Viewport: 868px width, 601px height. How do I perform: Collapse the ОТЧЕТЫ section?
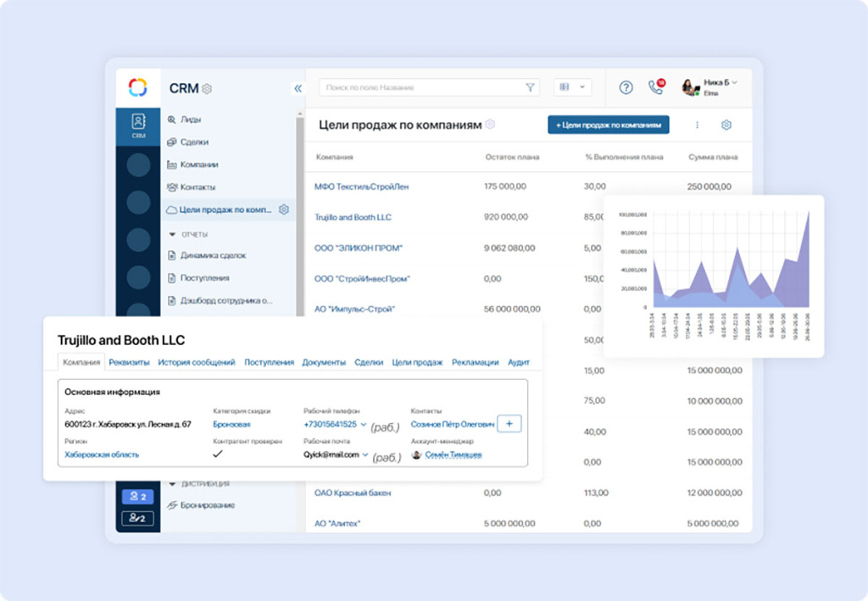click(x=173, y=234)
